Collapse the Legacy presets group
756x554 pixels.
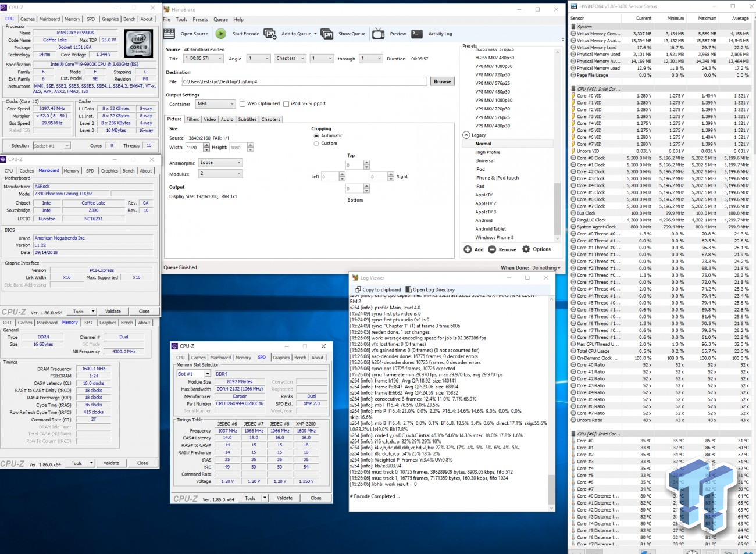[x=466, y=135]
